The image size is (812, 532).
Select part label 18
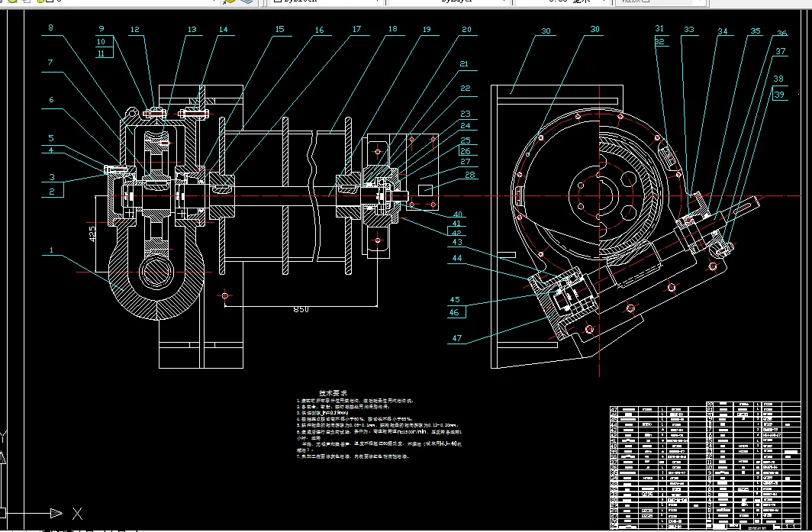[393, 29]
